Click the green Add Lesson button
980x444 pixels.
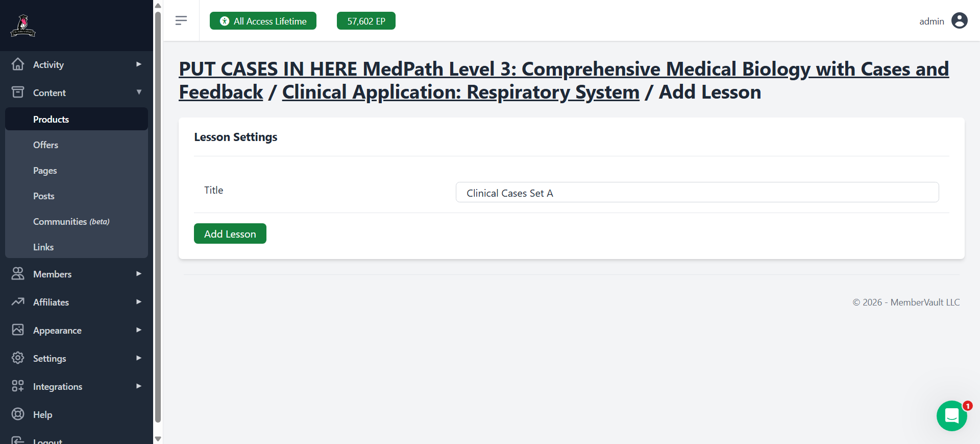[230, 233]
